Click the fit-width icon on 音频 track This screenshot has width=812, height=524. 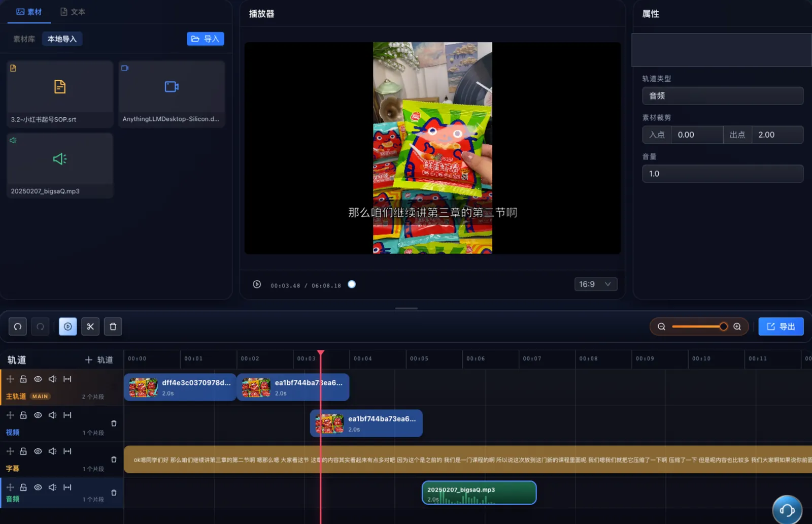coord(67,487)
